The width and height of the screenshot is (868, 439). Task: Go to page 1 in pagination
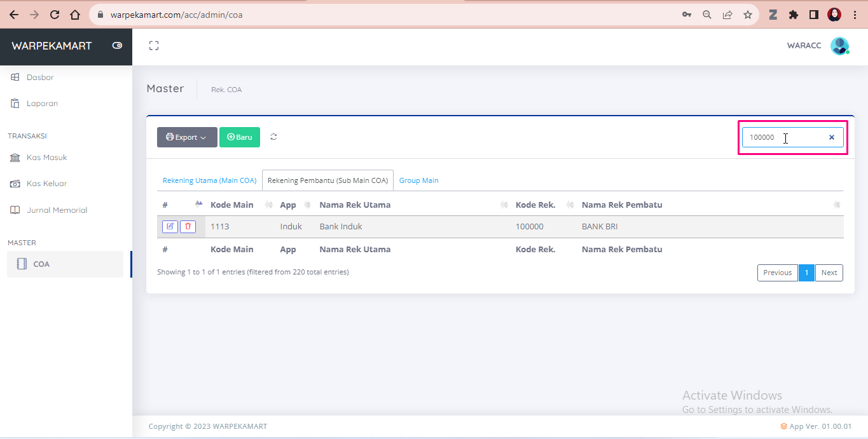pyautogui.click(x=806, y=273)
